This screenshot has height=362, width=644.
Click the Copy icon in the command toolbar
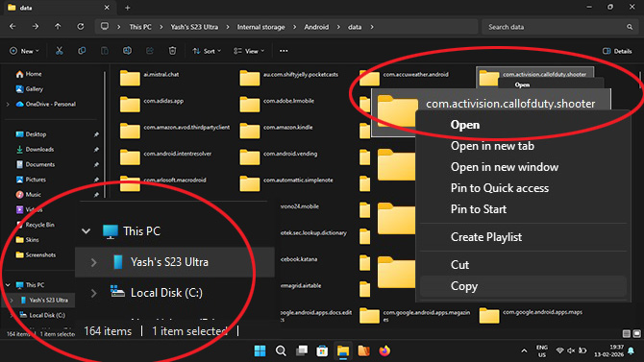[82, 51]
